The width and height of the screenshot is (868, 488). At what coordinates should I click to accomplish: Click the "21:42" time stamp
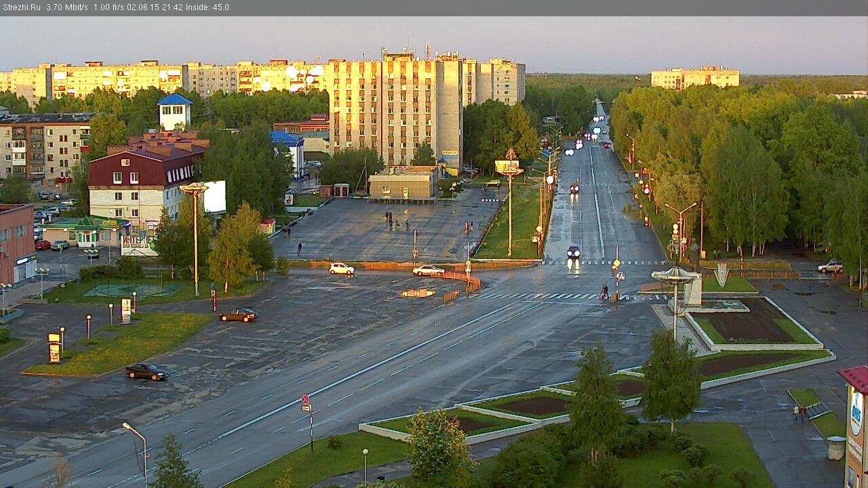172,7
